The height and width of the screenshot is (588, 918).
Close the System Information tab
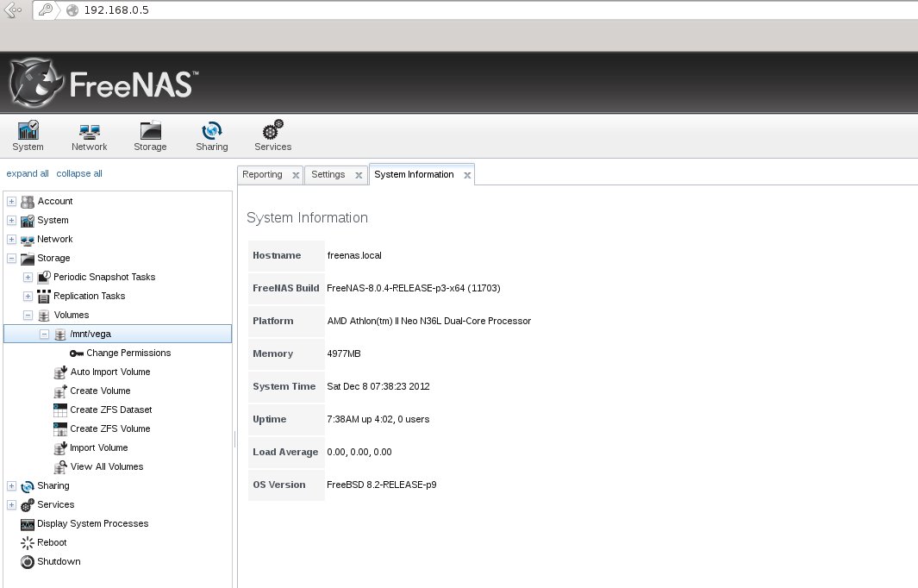click(467, 175)
